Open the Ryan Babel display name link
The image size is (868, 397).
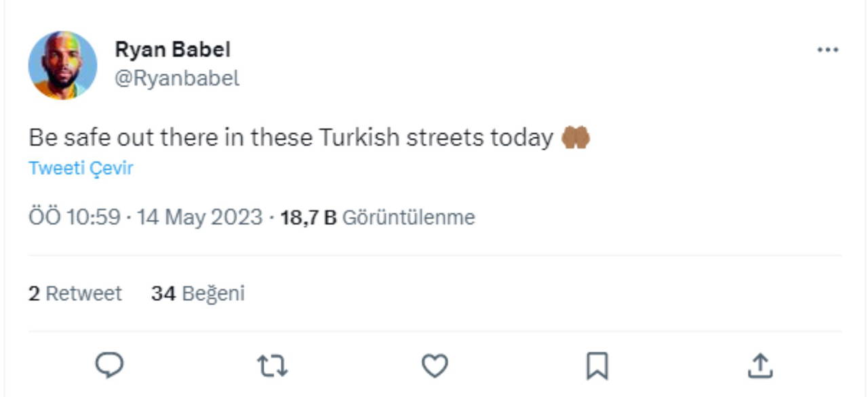pyautogui.click(x=172, y=49)
